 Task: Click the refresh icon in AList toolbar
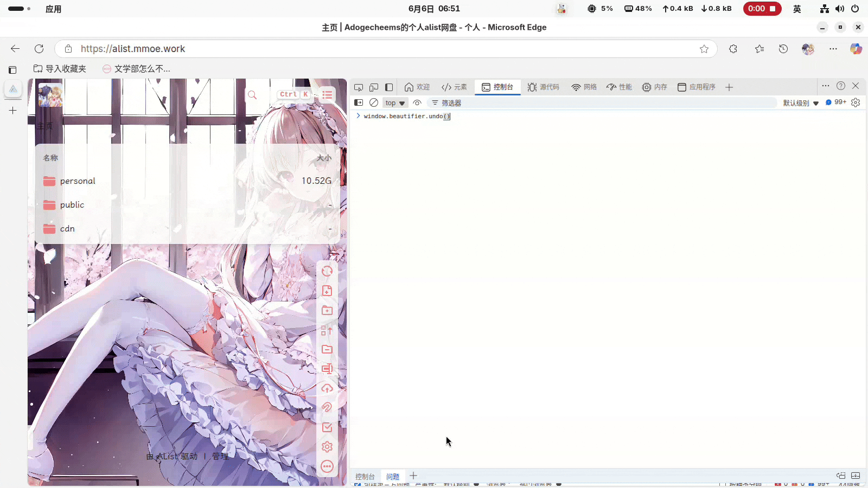click(327, 271)
